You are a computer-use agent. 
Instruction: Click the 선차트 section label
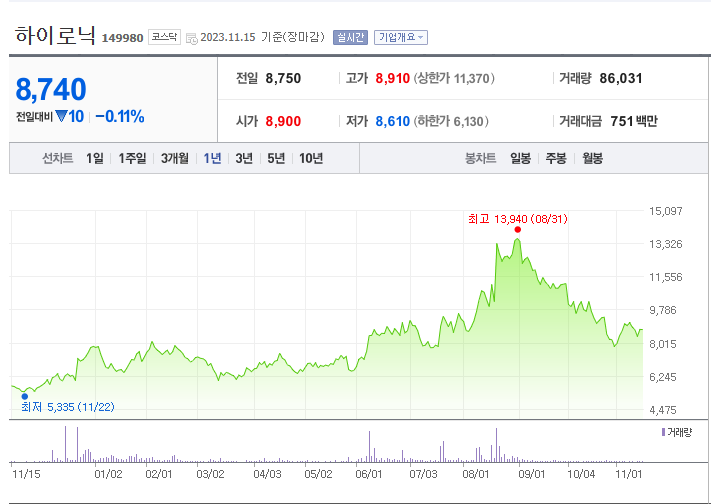click(x=58, y=158)
